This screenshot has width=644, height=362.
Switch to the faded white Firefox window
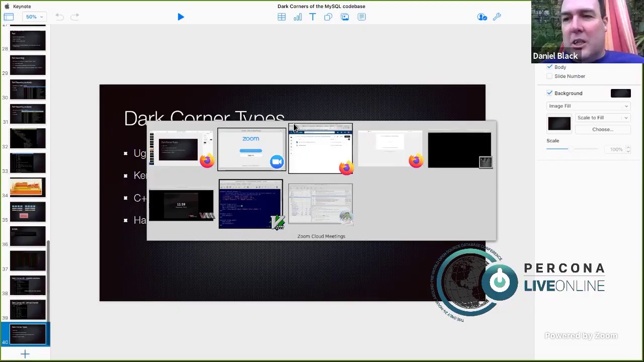390,148
